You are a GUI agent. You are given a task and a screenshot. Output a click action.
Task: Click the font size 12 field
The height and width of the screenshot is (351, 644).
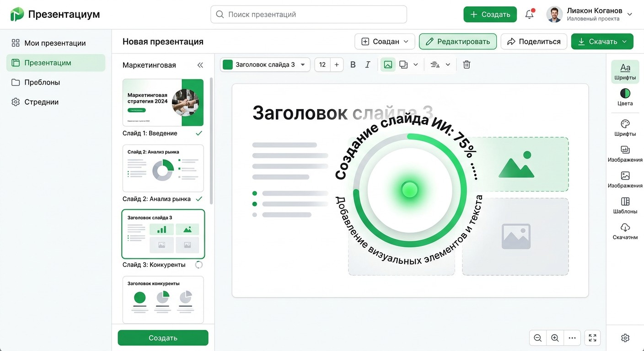[322, 64]
